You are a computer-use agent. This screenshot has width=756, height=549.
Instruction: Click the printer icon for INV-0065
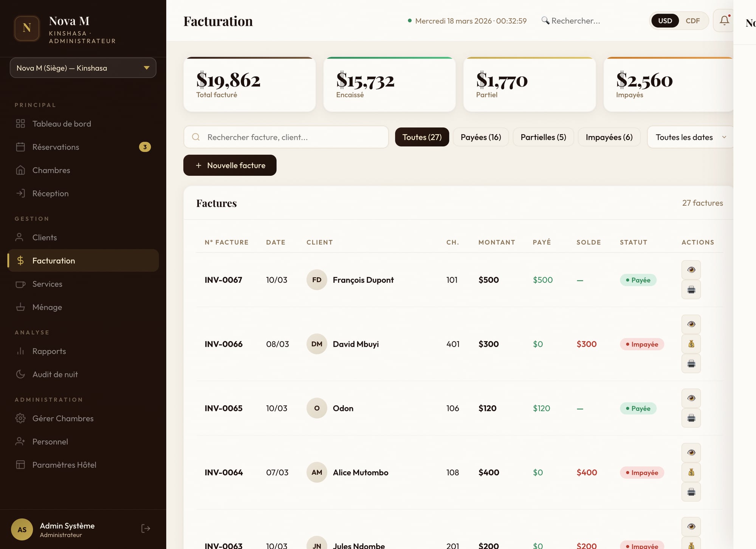(x=691, y=418)
